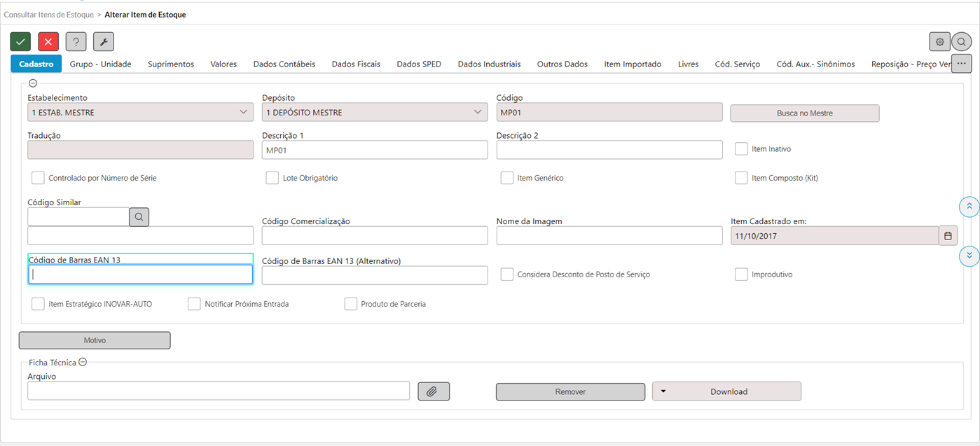
Task: Open the Livres tab
Action: click(688, 64)
